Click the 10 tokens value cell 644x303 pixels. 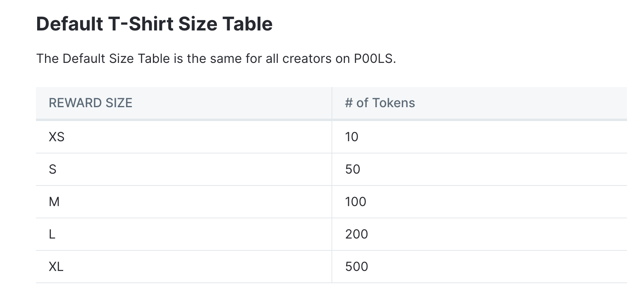coord(352,137)
